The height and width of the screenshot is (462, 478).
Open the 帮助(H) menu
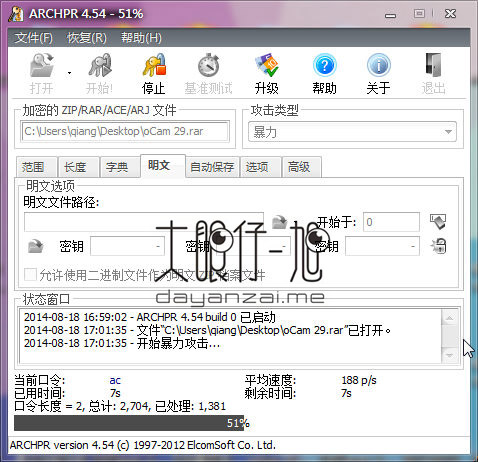(x=141, y=38)
